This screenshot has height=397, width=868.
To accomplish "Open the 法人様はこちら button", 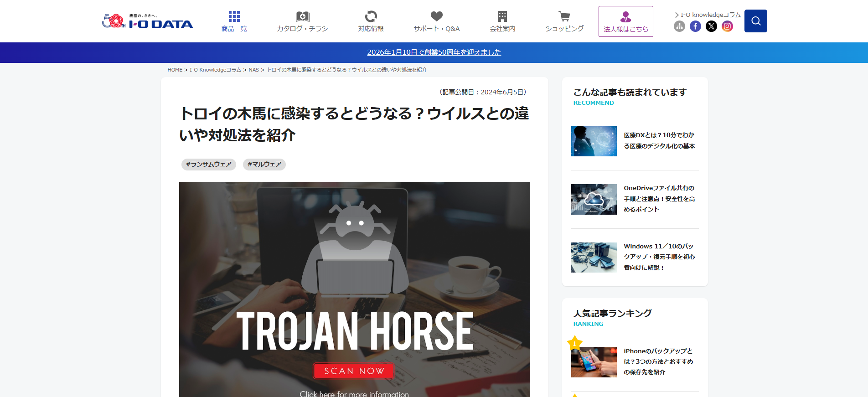I will pos(626,21).
